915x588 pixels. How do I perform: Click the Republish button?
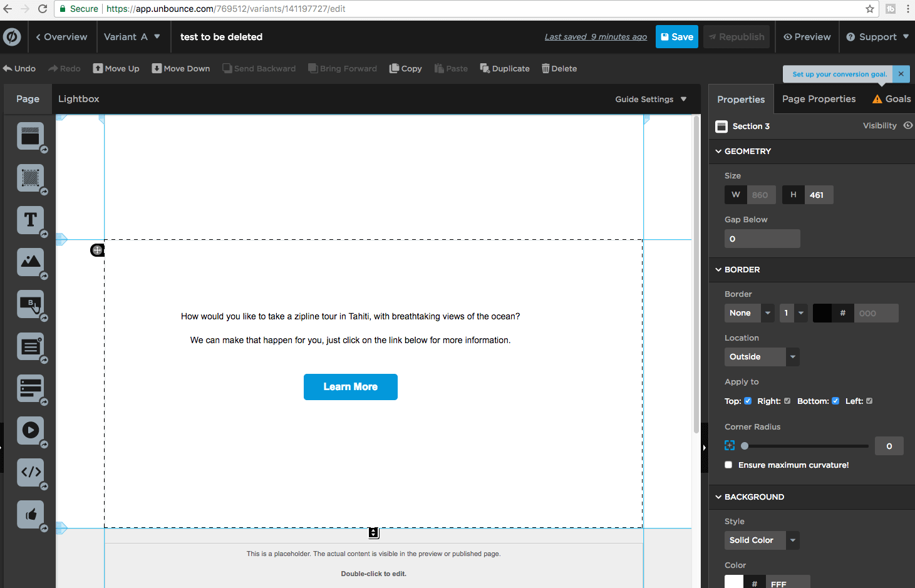[737, 37]
